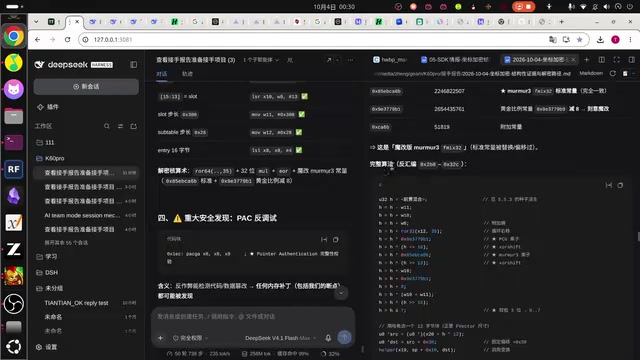Toggle split view icon in file panel

point(602,60)
